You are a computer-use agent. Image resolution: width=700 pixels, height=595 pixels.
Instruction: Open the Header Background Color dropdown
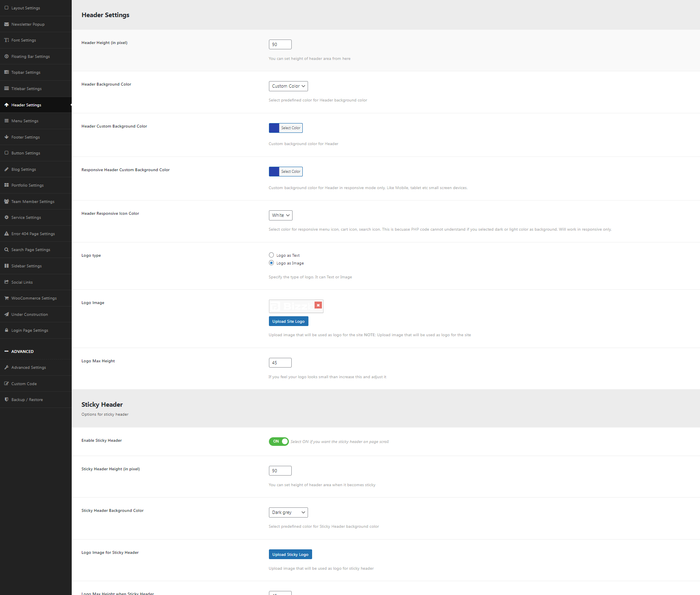(x=288, y=86)
